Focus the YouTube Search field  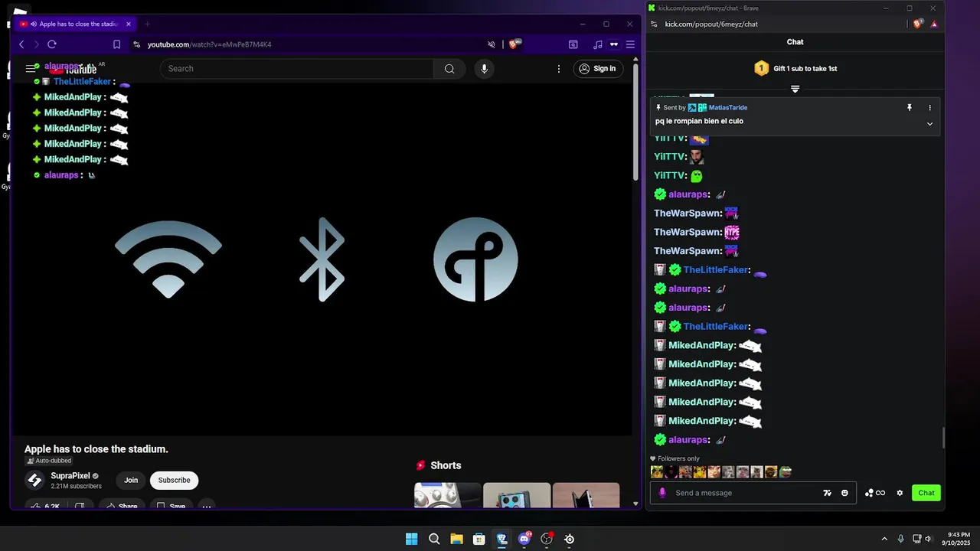(297, 69)
